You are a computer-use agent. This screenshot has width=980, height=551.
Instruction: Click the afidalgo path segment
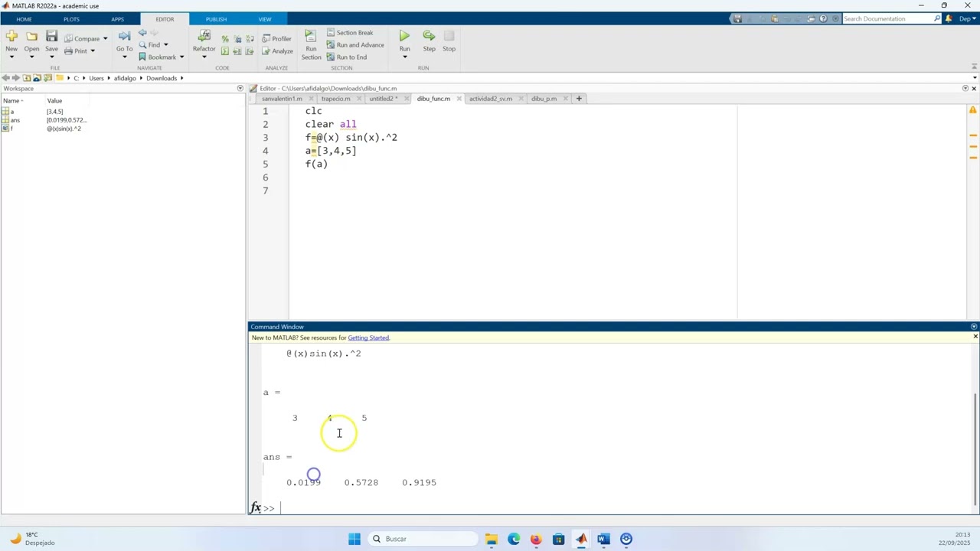[125, 78]
